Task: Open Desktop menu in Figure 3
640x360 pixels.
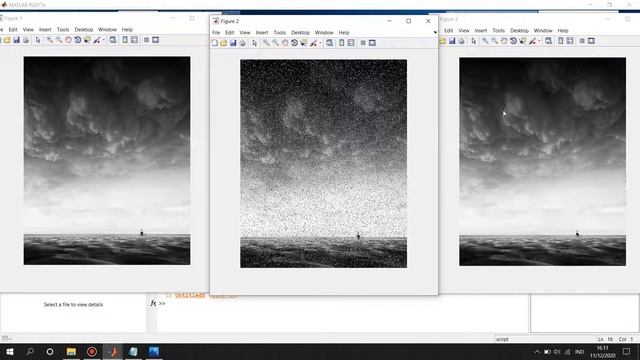Action: coord(519,31)
